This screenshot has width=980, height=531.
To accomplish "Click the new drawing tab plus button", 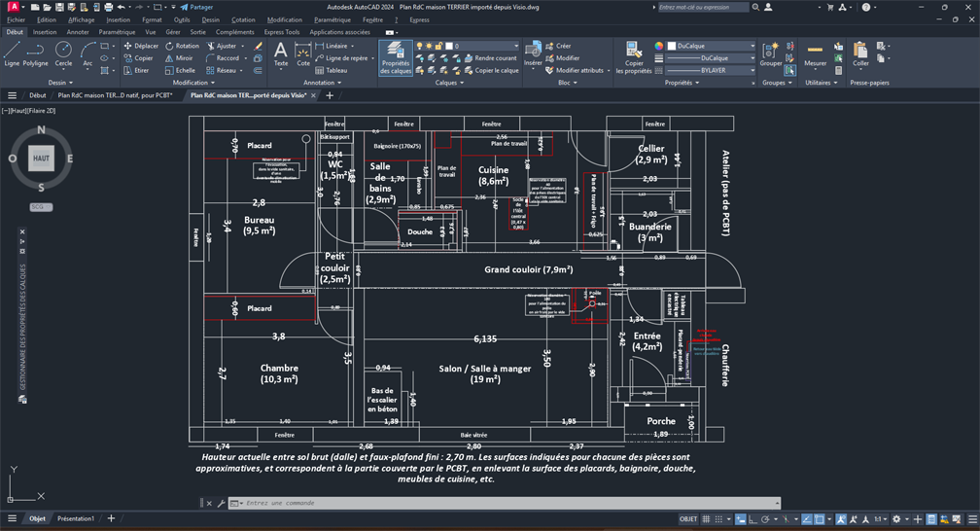I will click(x=330, y=95).
